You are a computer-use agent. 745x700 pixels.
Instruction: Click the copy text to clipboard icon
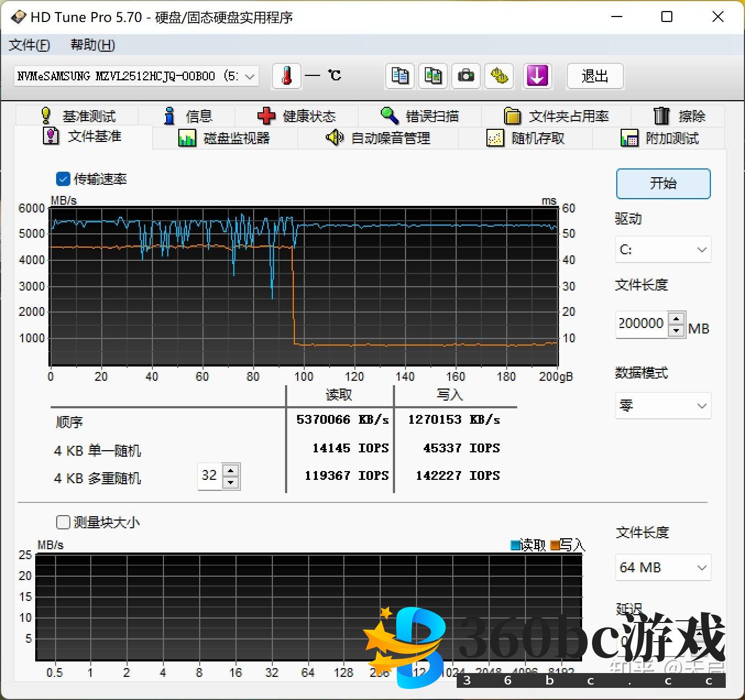pos(400,76)
